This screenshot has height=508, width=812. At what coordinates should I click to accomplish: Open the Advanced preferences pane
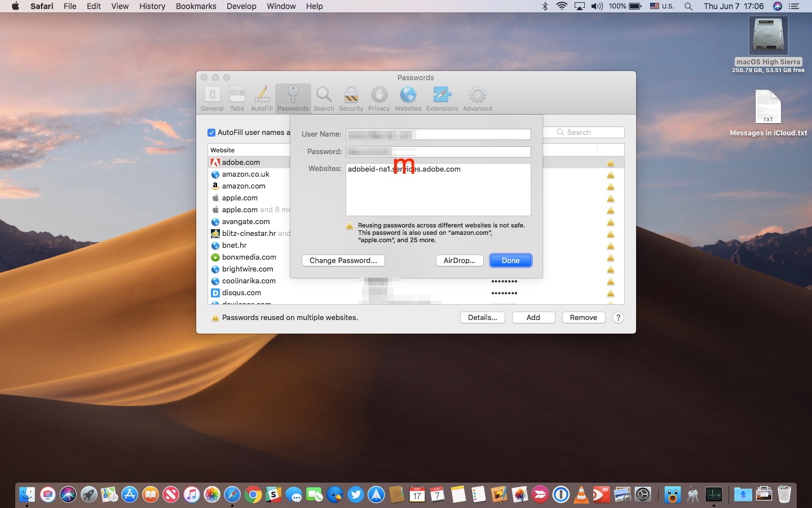coord(477,97)
